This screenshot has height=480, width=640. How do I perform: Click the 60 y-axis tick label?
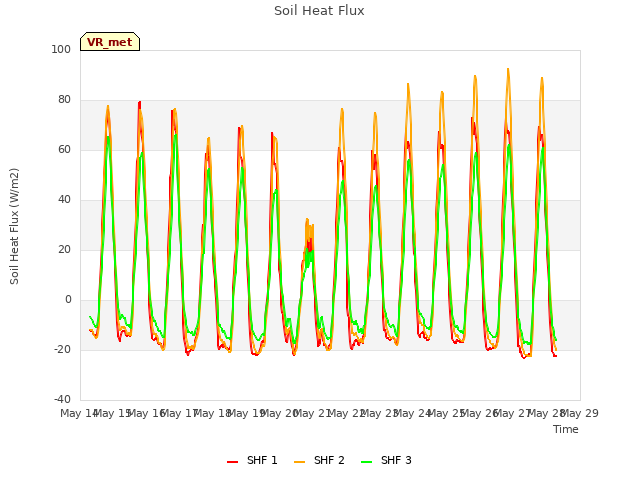pos(64,150)
